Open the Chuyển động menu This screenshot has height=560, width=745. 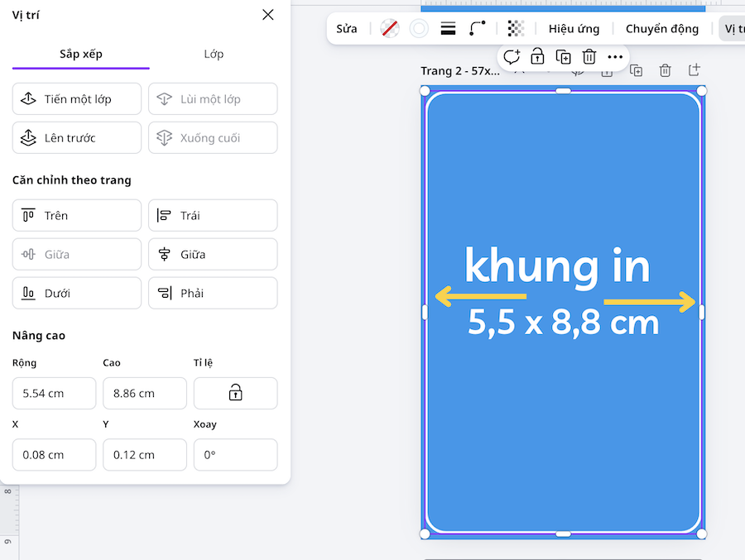click(661, 29)
